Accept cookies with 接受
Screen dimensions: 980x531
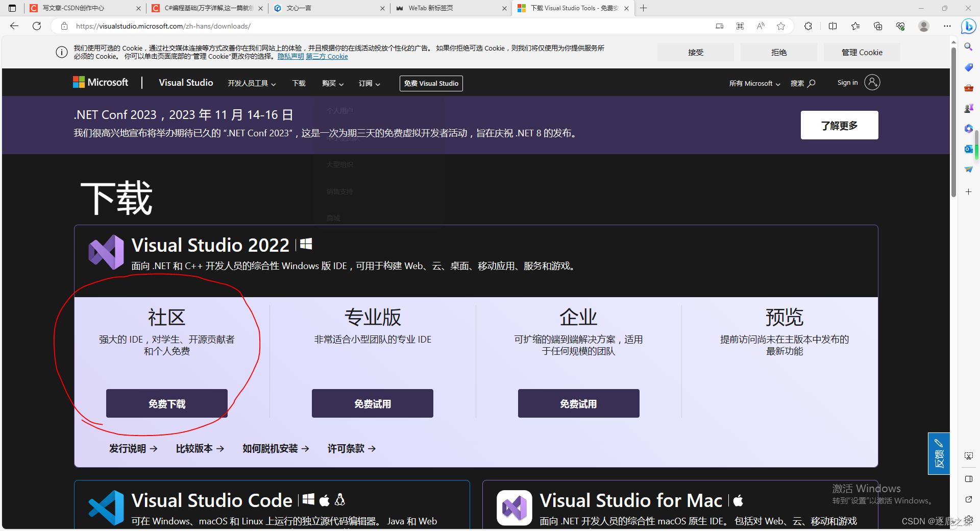[696, 52]
